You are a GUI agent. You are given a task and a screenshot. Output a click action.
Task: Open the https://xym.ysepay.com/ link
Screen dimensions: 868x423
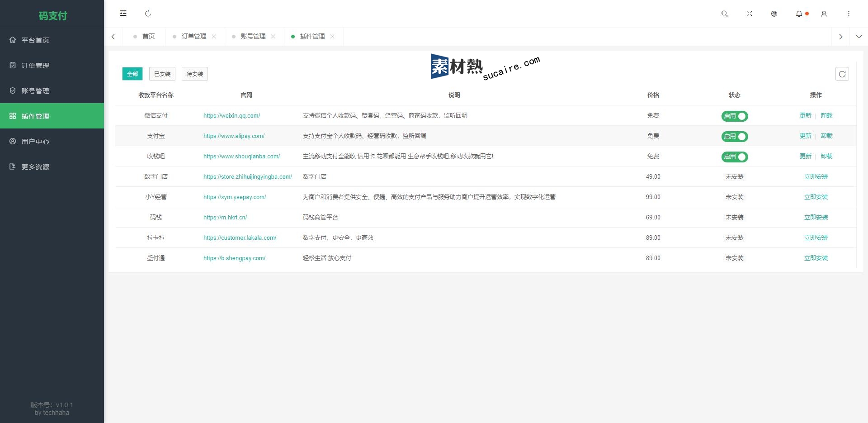point(235,197)
